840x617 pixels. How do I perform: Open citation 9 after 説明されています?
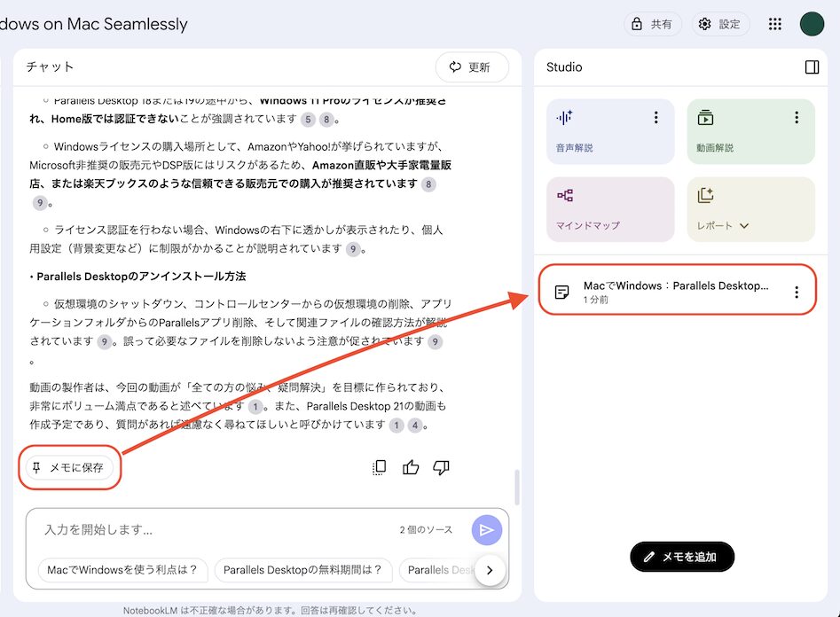pyautogui.click(x=352, y=248)
